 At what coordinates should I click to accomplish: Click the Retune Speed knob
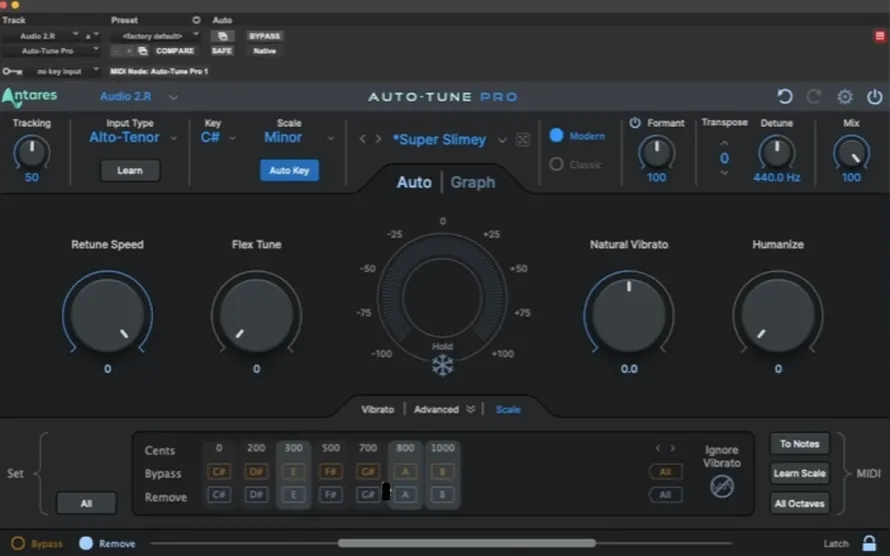tap(107, 315)
